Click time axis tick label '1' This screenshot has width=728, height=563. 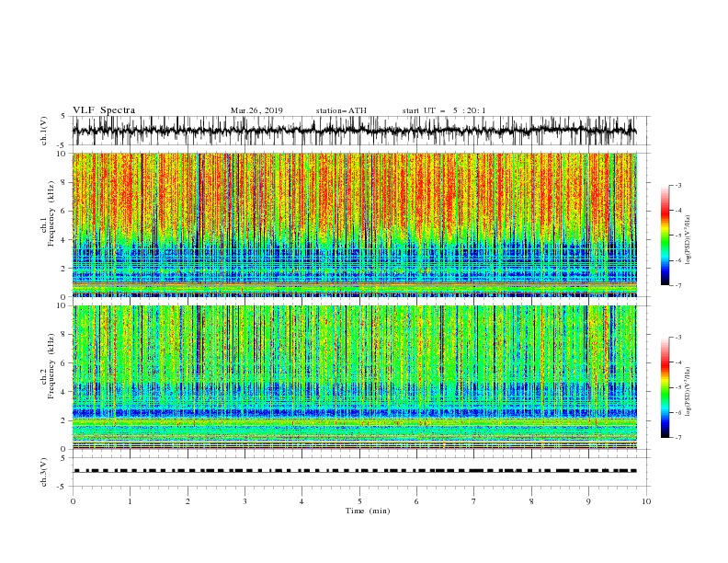[130, 501]
